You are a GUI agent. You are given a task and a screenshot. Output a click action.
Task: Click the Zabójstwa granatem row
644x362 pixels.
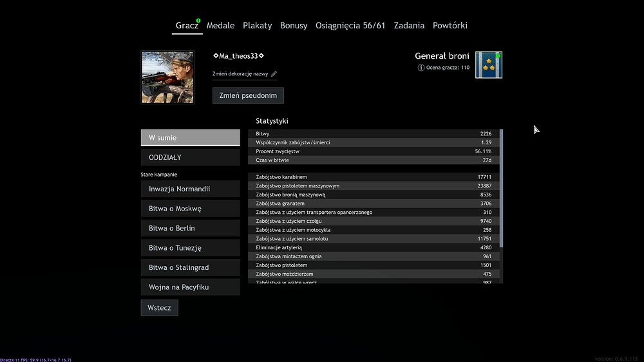pyautogui.click(x=374, y=204)
